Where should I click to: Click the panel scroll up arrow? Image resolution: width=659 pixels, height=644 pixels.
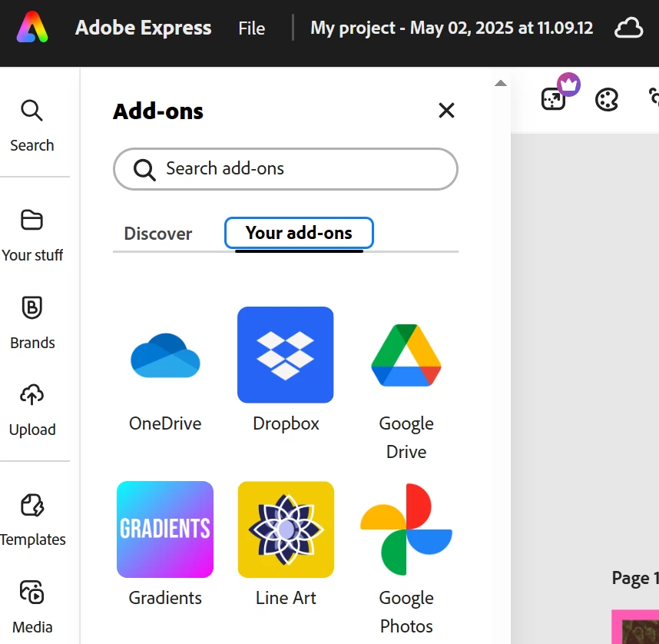tap(500, 83)
